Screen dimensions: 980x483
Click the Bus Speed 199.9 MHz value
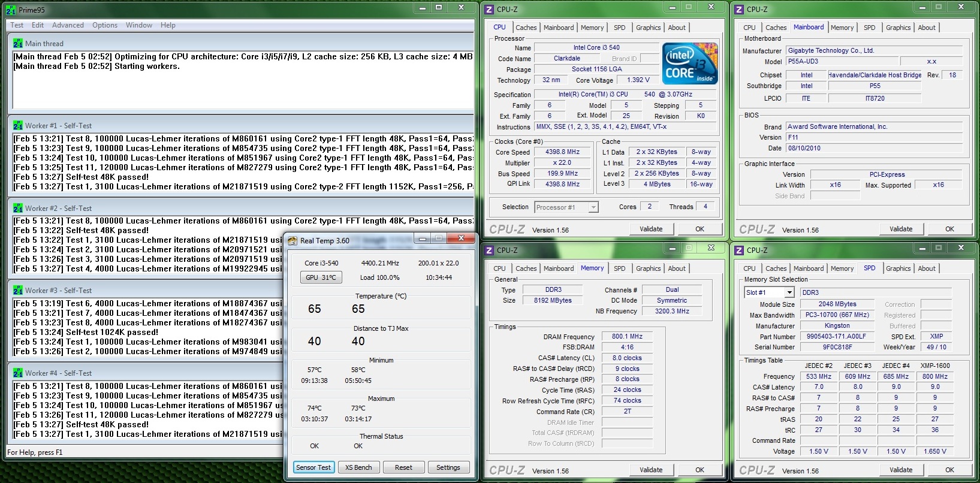[562, 174]
